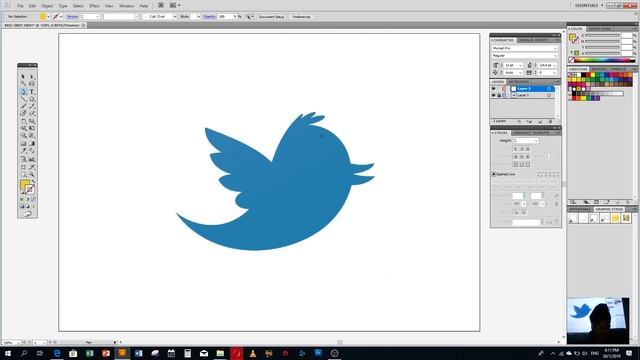The height and width of the screenshot is (360, 640).
Task: Click Layer 2 target circle
Action: (549, 89)
